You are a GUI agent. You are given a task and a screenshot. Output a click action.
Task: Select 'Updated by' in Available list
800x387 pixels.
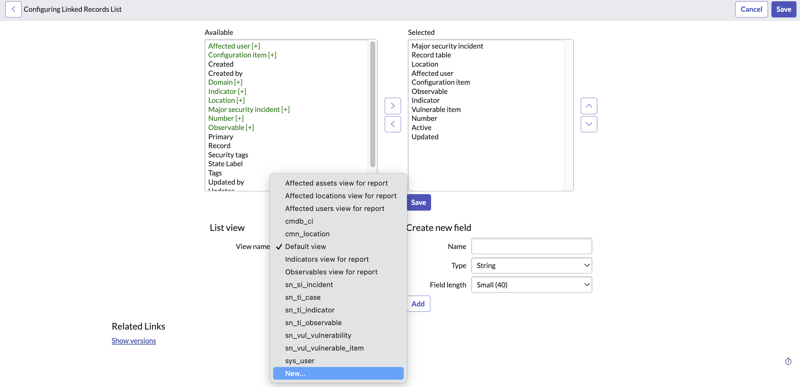coord(226,182)
